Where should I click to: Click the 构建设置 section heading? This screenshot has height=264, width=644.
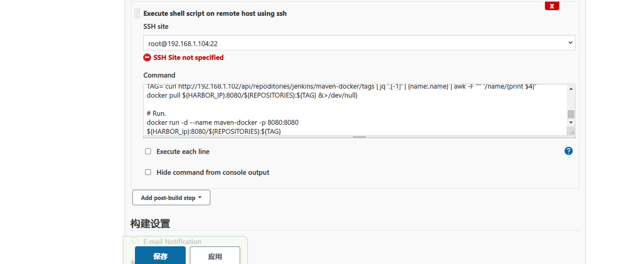click(150, 223)
